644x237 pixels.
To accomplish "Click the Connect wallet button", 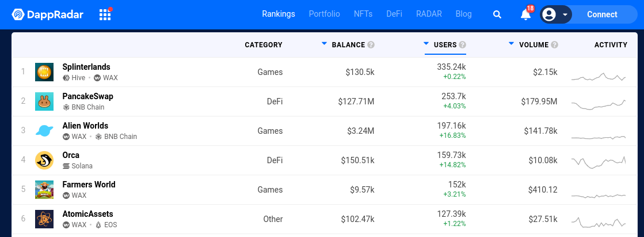I will (x=602, y=14).
